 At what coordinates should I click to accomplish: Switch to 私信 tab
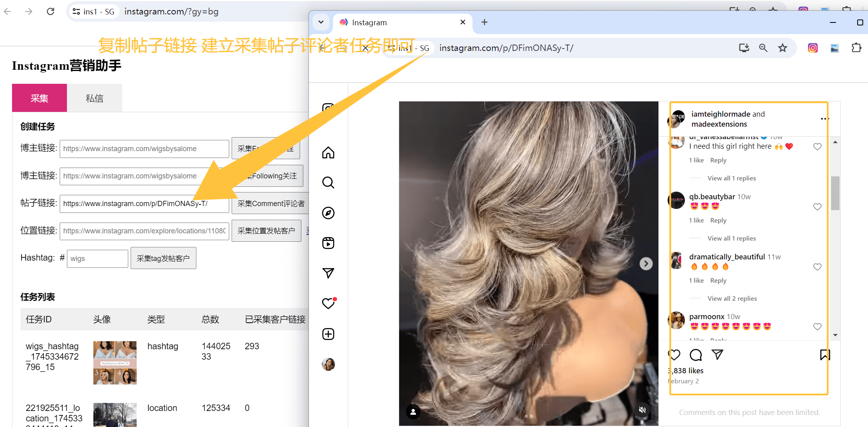[x=95, y=98]
